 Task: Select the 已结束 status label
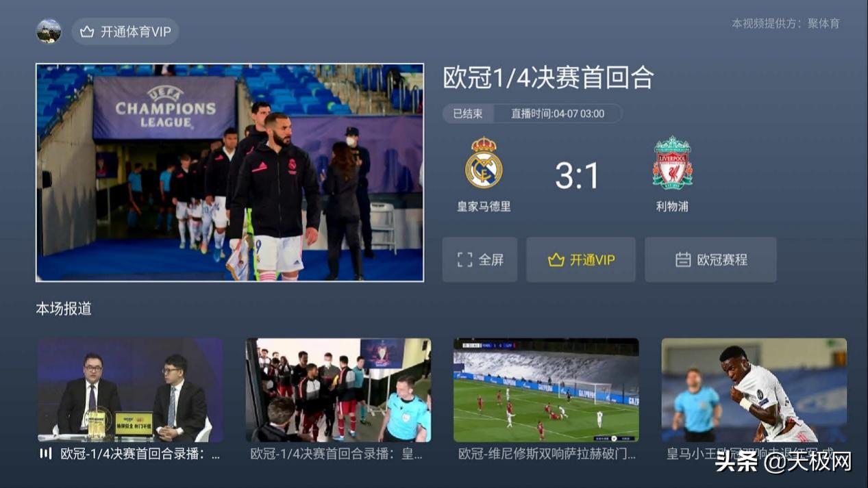click(x=468, y=114)
